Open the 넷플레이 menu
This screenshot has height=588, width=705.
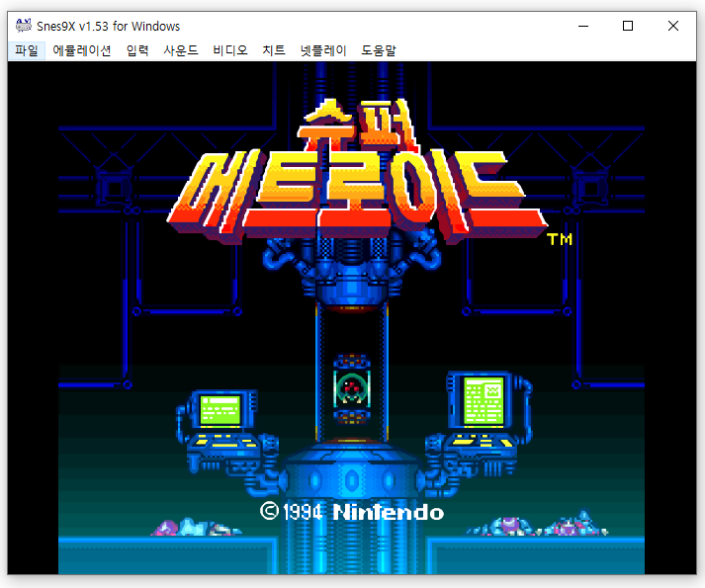323,50
